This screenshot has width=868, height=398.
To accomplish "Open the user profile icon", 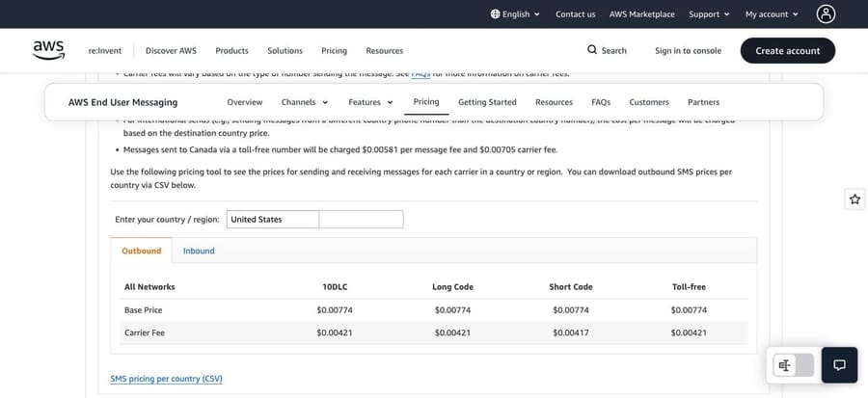I will [826, 14].
